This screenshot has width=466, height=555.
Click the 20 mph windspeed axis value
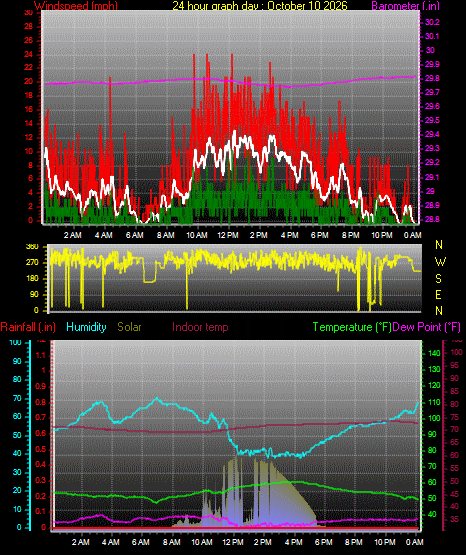28,81
